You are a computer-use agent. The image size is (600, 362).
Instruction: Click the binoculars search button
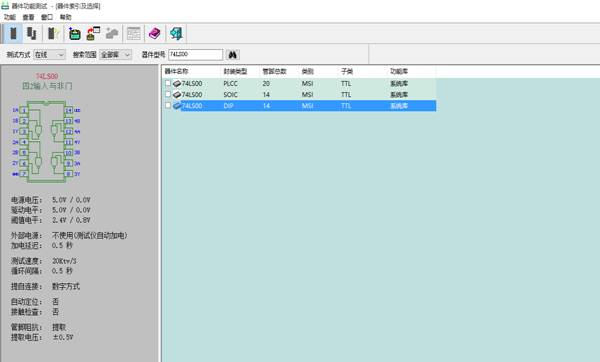(233, 55)
